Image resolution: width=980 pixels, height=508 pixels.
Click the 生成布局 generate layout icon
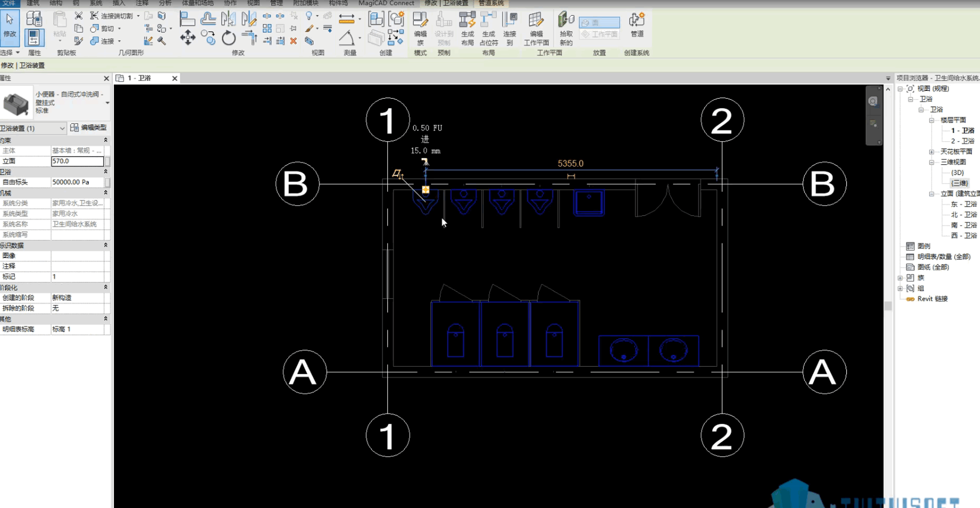(x=467, y=28)
